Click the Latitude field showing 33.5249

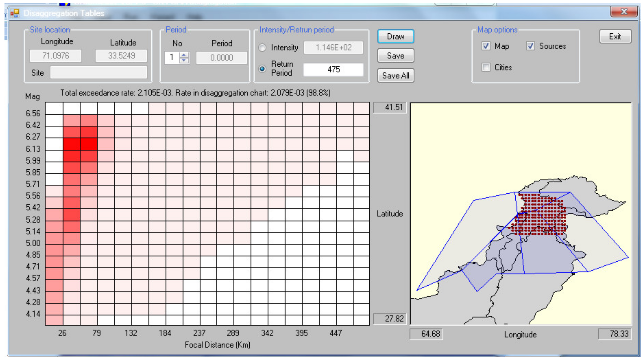coord(121,55)
